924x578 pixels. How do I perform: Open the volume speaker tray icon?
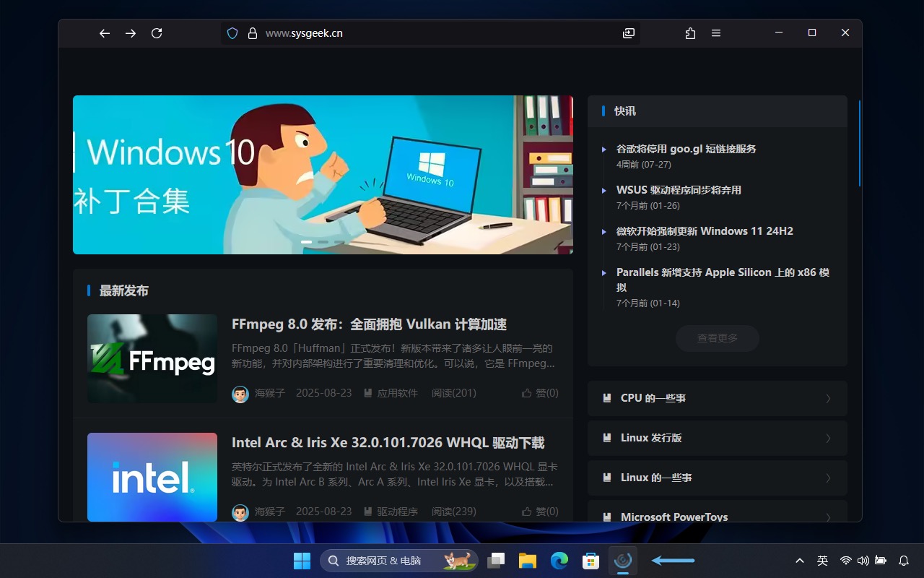coord(863,561)
